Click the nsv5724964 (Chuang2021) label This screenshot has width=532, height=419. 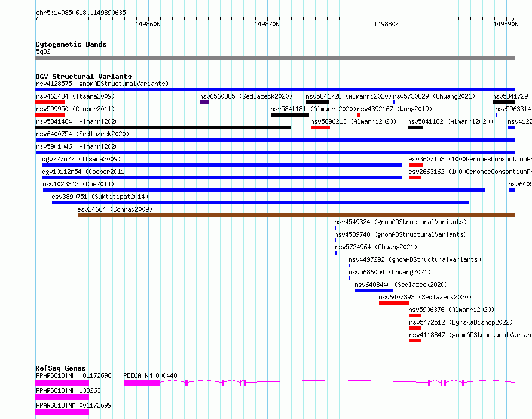(376, 247)
